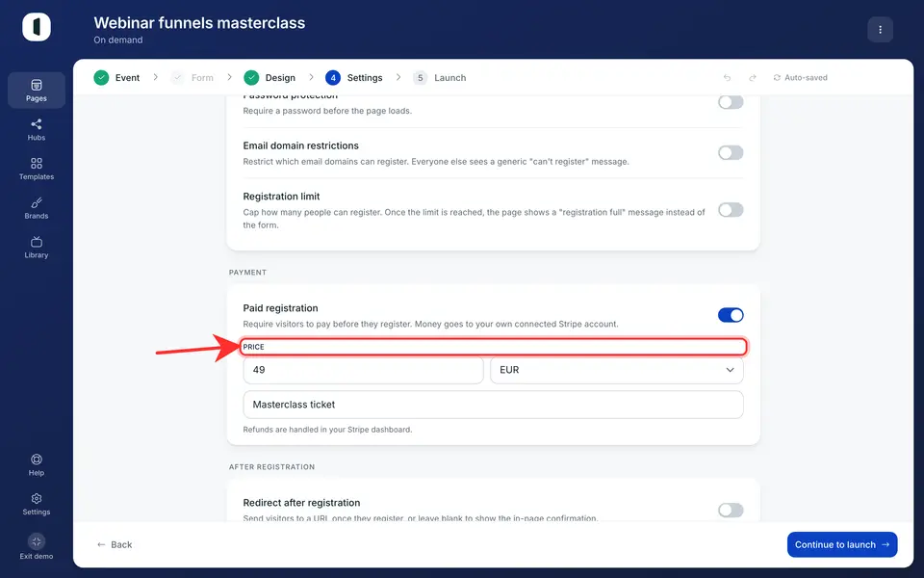The image size is (924, 578).
Task: Click the undo arrow icon
Action: click(728, 78)
